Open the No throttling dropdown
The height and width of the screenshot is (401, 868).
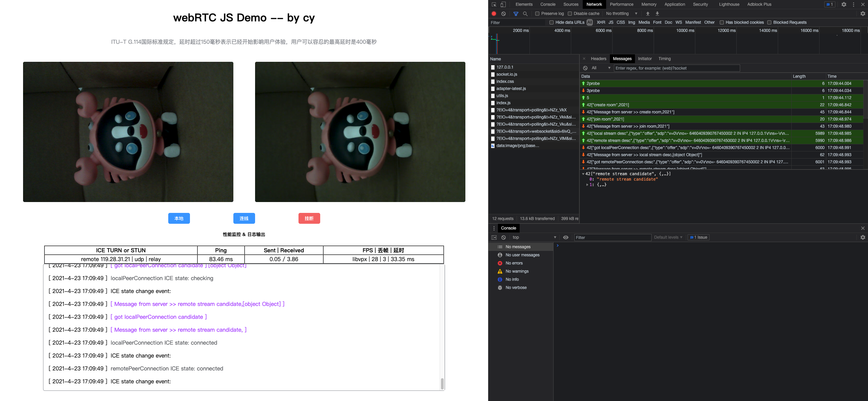tap(621, 14)
